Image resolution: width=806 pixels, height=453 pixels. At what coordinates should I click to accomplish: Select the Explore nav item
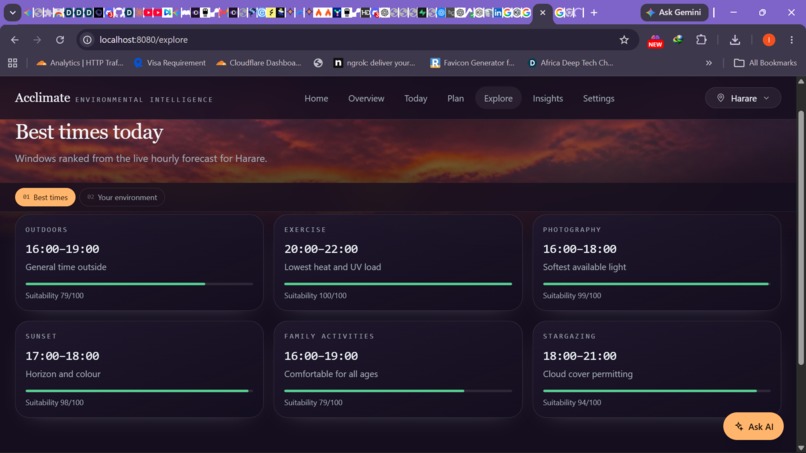point(498,98)
